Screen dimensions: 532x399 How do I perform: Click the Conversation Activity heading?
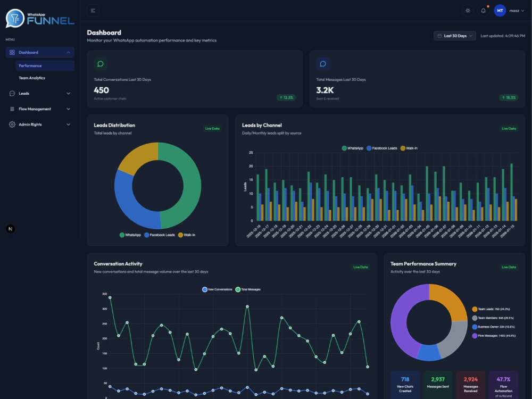click(x=118, y=264)
